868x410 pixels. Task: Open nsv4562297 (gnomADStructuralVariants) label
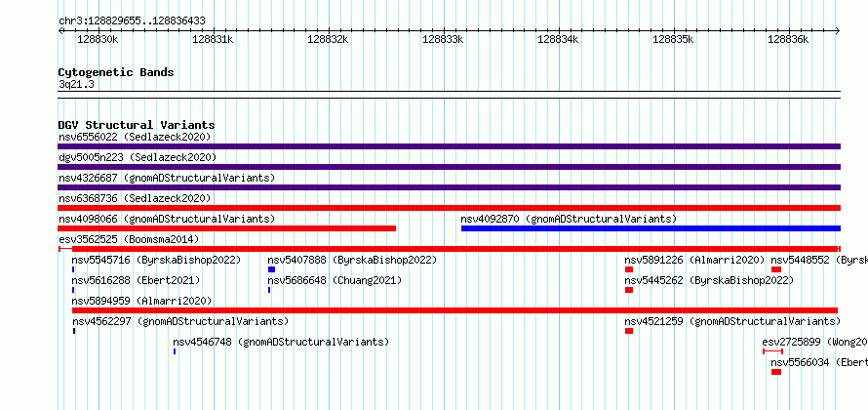point(179,321)
